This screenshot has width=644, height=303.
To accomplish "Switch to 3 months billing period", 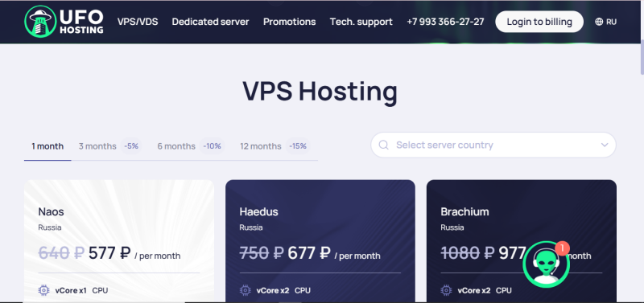I will pyautogui.click(x=109, y=146).
